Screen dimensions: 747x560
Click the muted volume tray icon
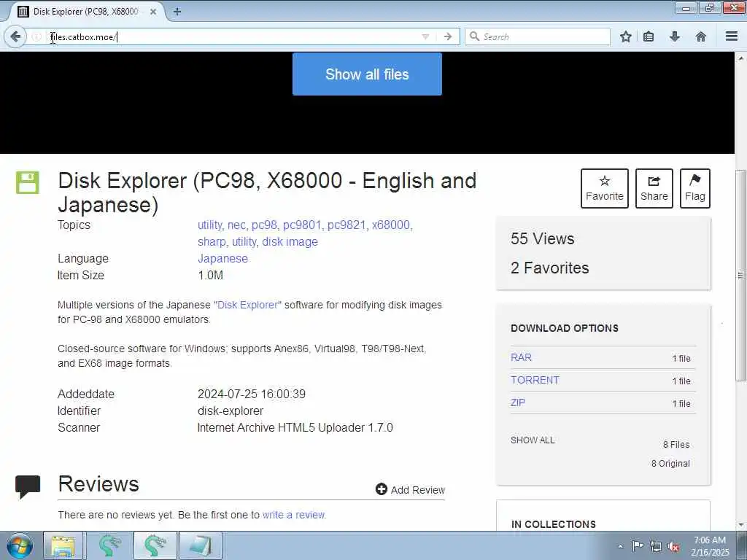[673, 546]
